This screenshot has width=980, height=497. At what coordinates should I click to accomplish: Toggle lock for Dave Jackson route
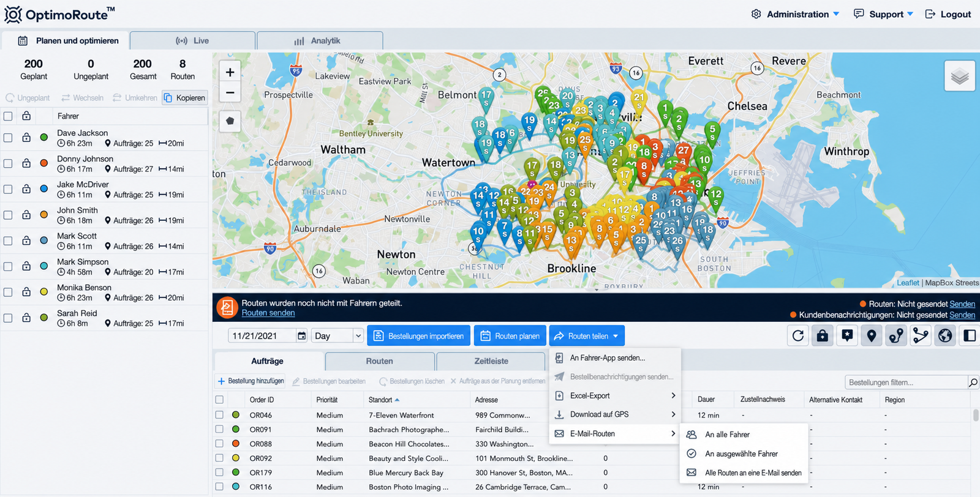(x=26, y=138)
